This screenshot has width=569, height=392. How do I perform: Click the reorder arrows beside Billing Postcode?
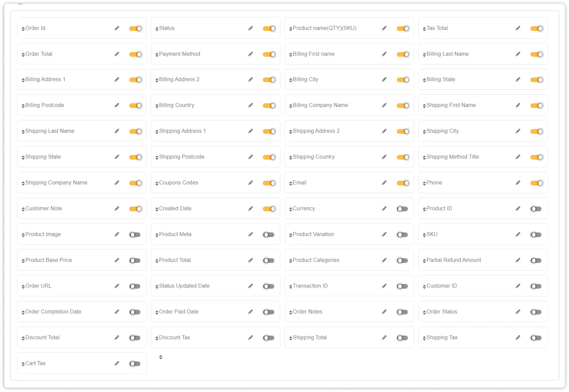(x=23, y=106)
